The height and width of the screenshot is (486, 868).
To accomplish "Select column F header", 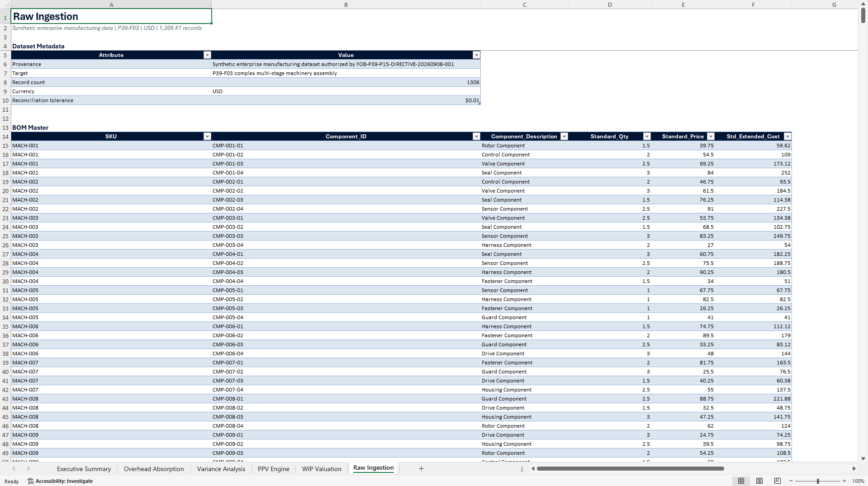I will click(753, 5).
